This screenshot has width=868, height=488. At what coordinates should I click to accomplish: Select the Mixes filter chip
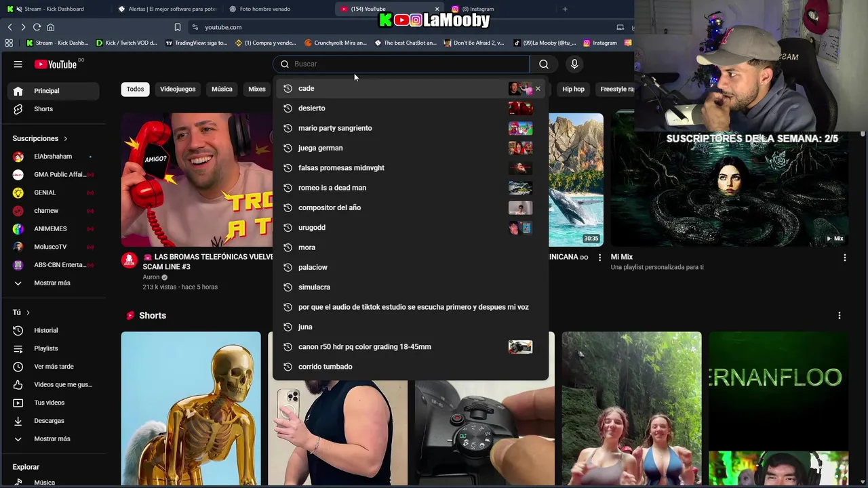coord(257,89)
